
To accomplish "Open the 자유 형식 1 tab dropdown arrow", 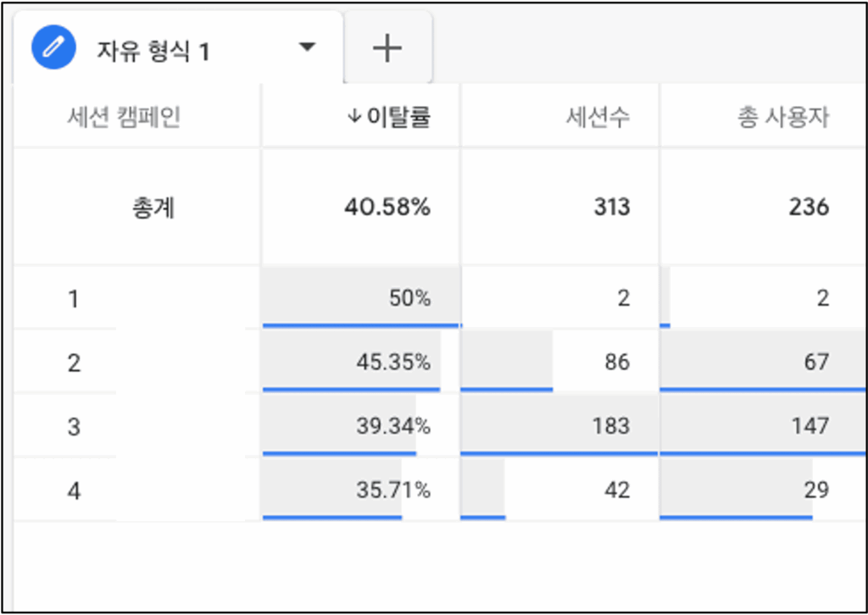I will (x=307, y=47).
